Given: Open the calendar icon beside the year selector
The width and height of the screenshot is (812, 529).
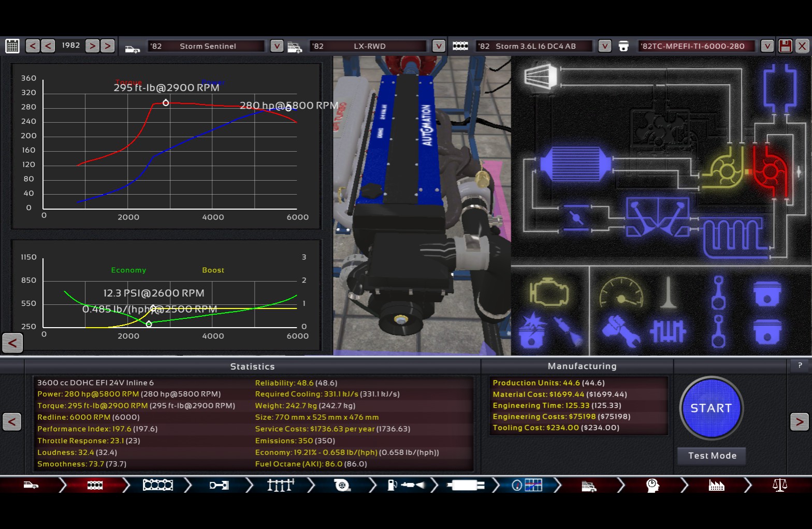Looking at the screenshot, I should [x=12, y=46].
